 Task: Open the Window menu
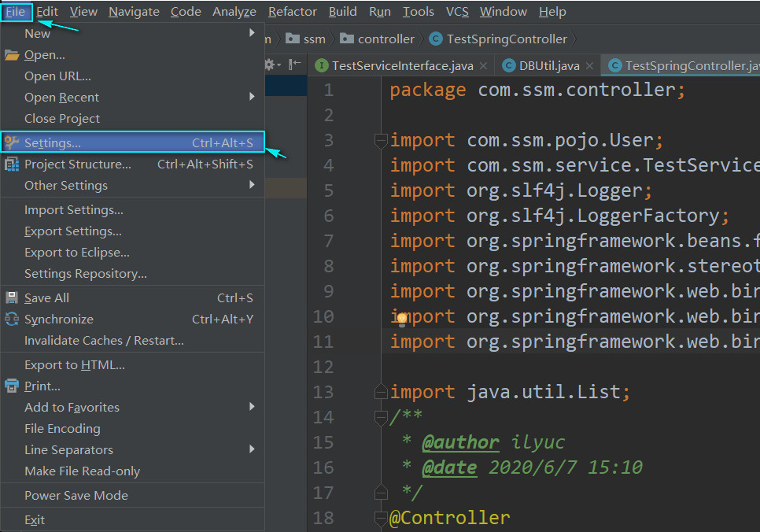(503, 12)
